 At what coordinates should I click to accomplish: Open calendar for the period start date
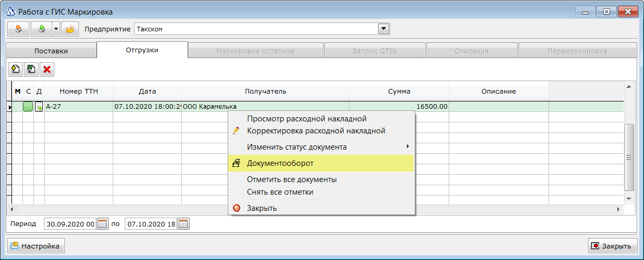(102, 224)
